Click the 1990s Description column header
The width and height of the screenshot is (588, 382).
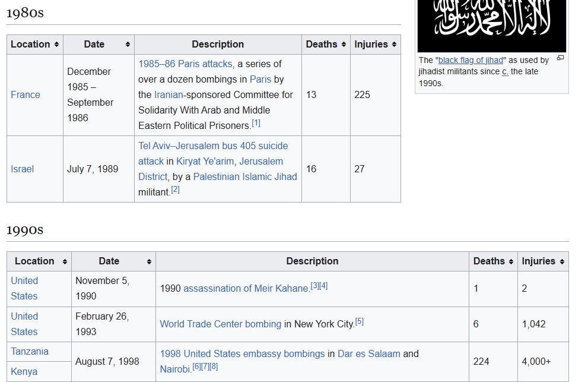point(312,261)
